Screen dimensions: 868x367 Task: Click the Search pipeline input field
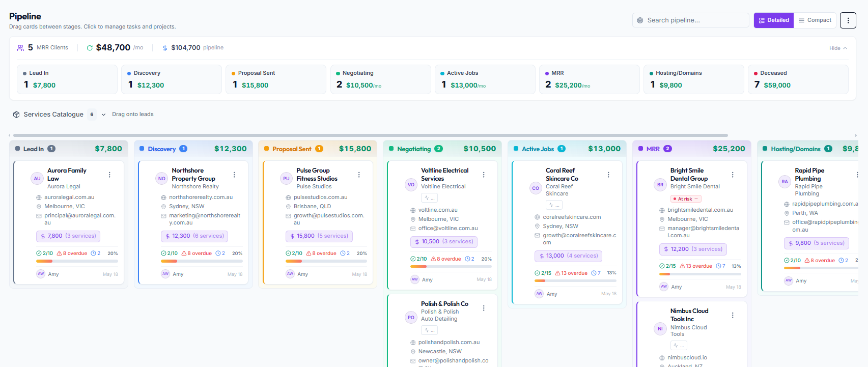click(x=691, y=20)
